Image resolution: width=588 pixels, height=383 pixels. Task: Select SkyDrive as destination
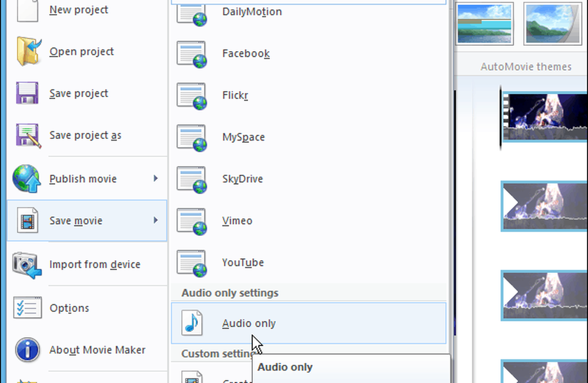click(x=242, y=179)
